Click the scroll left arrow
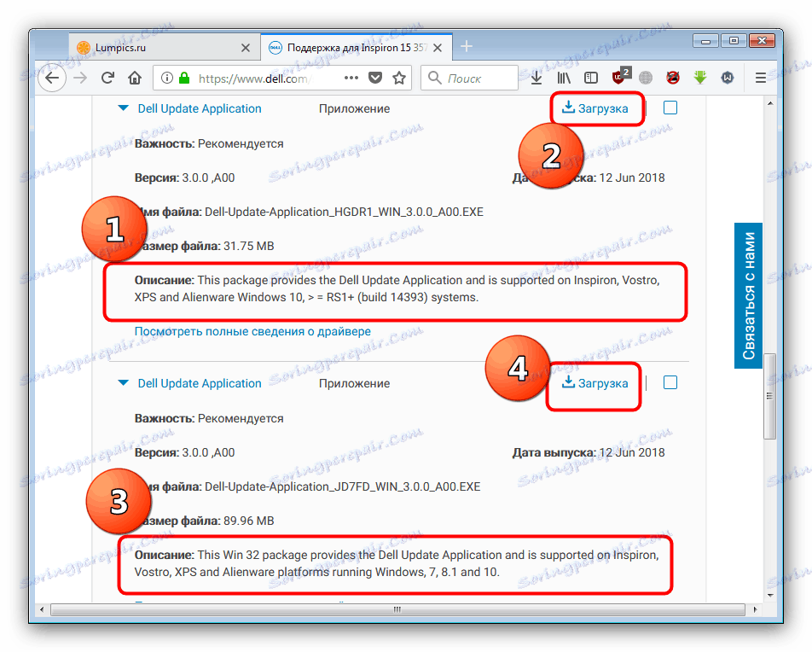Image resolution: width=812 pixels, height=652 pixels. pos(42,609)
